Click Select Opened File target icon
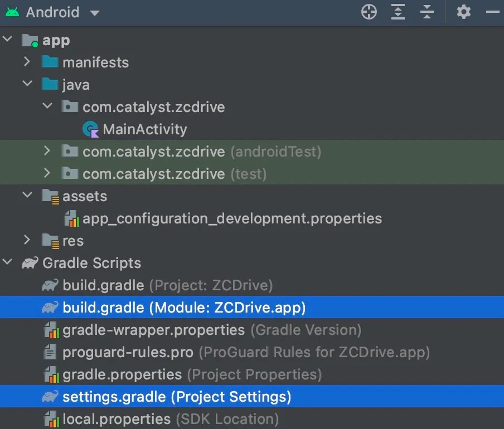Screen dimensions: 504x429 369,12
